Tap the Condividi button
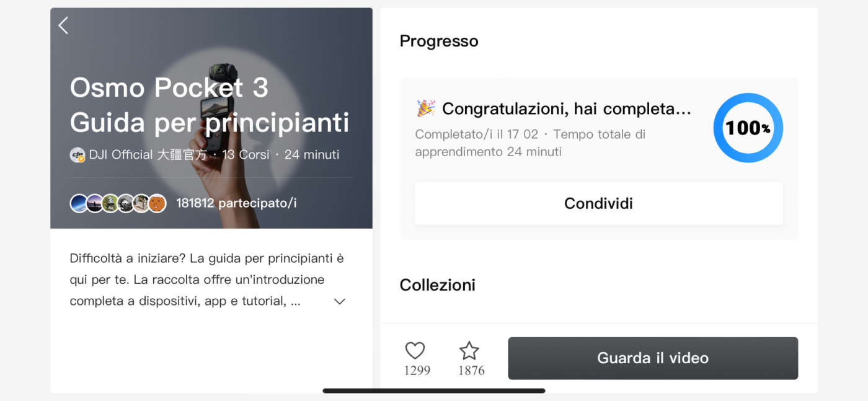 pyautogui.click(x=598, y=203)
